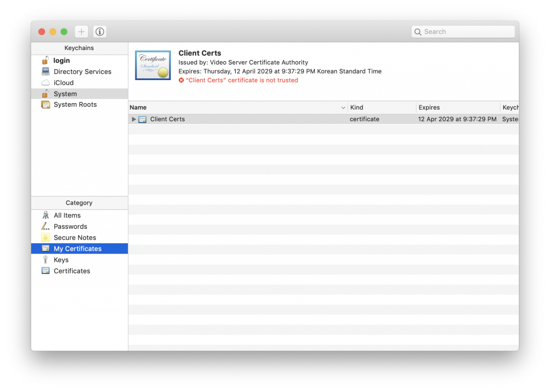The image size is (550, 392).
Task: Click the Keychains section header
Action: click(79, 48)
